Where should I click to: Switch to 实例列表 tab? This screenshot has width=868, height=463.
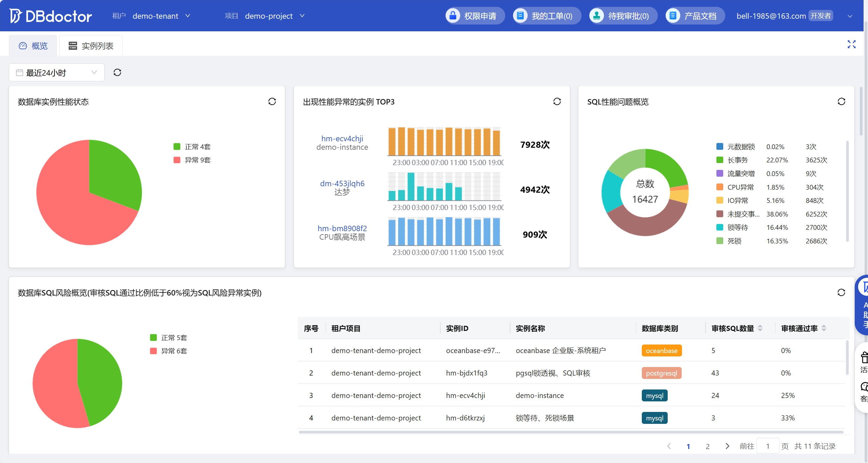(91, 46)
